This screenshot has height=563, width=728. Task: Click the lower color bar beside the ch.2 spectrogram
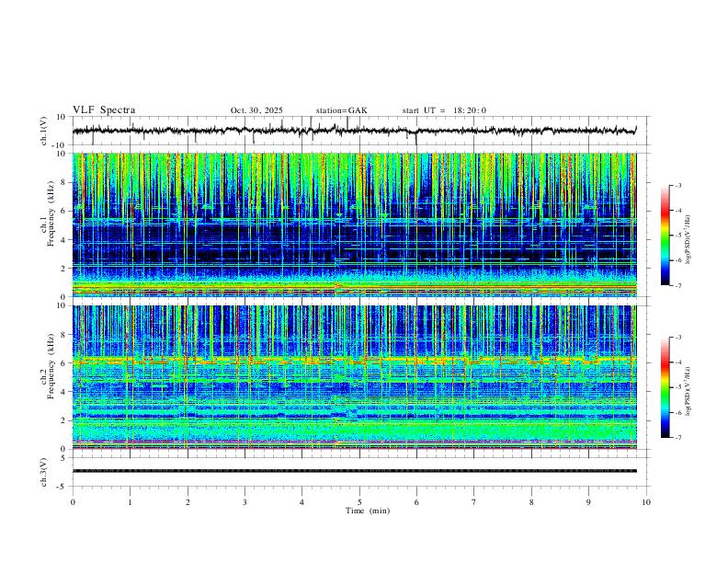pos(665,387)
